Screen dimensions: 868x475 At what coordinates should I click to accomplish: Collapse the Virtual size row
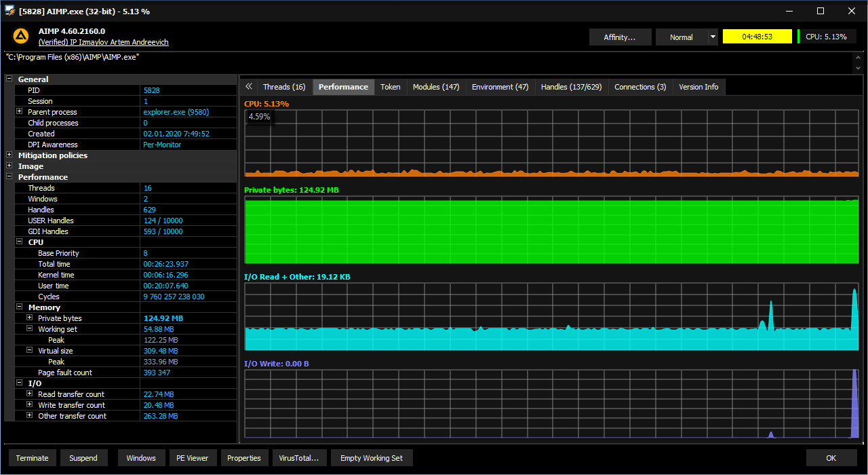tap(30, 350)
